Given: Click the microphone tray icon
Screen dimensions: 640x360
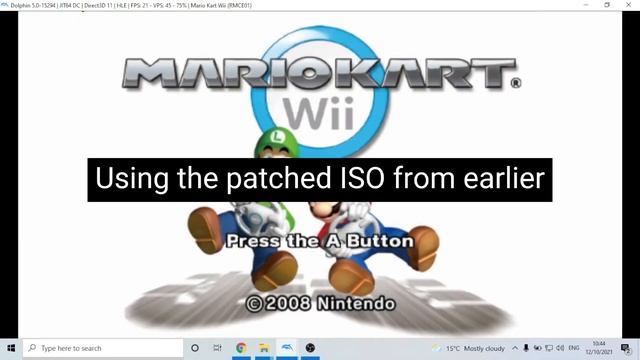Looking at the screenshot, I should (526, 348).
